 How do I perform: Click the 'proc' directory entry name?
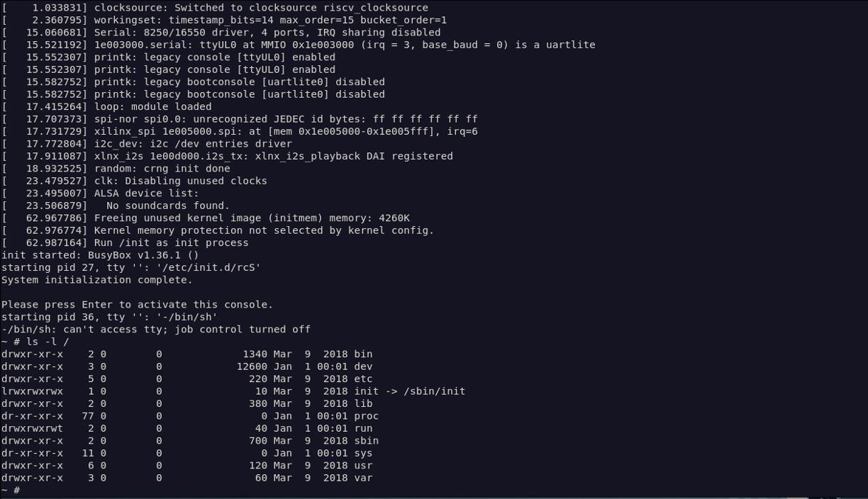(366, 416)
